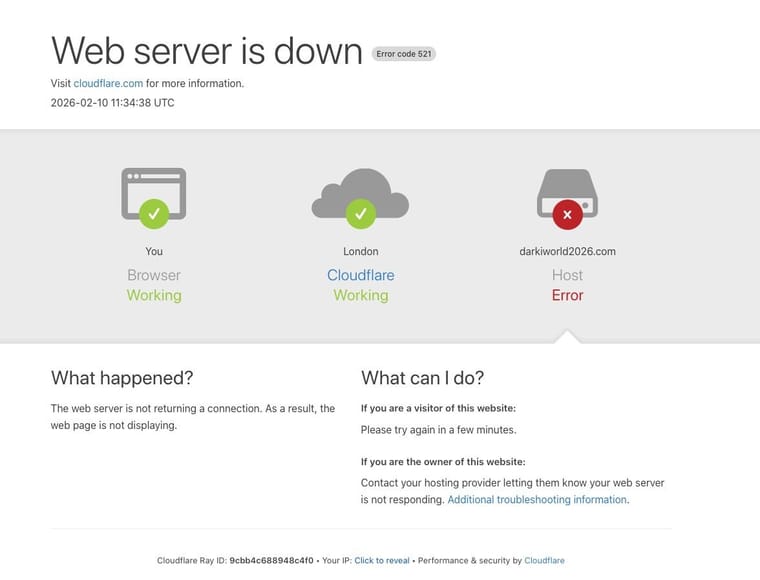The image size is (760, 580).
Task: Click the Error code 521 badge
Action: 404,54
